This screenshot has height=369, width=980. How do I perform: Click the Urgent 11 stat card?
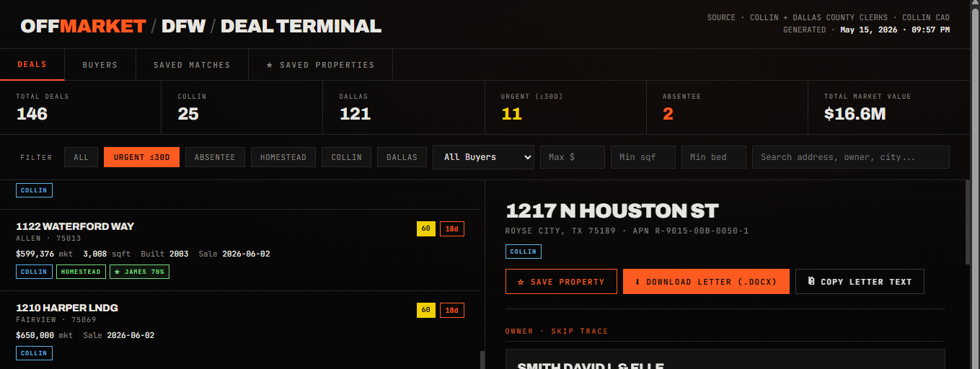pos(565,107)
